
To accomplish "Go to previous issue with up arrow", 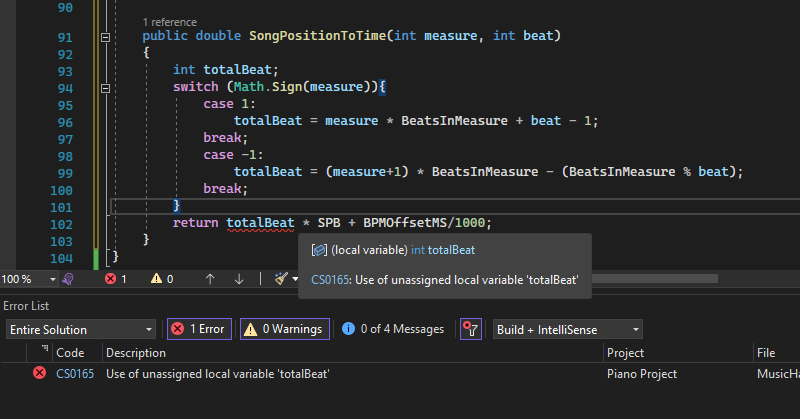I will pyautogui.click(x=210, y=279).
